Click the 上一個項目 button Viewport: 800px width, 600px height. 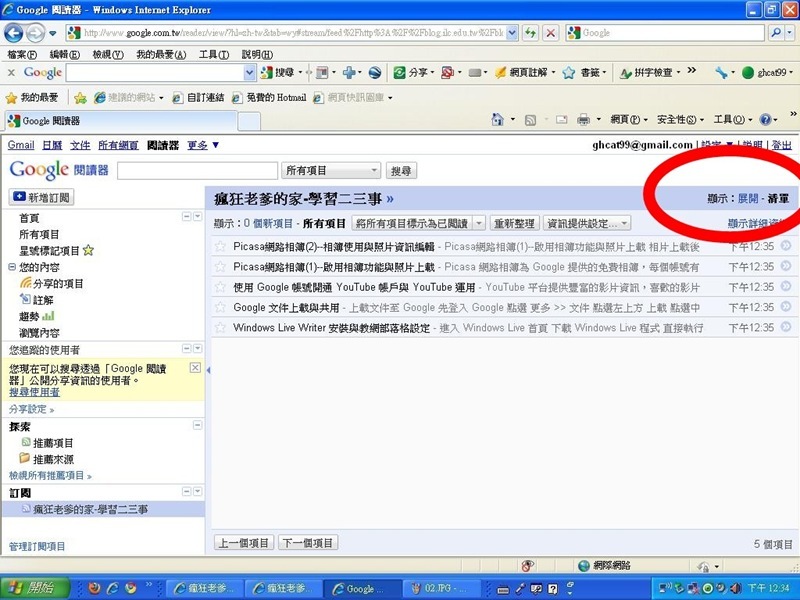tap(243, 543)
